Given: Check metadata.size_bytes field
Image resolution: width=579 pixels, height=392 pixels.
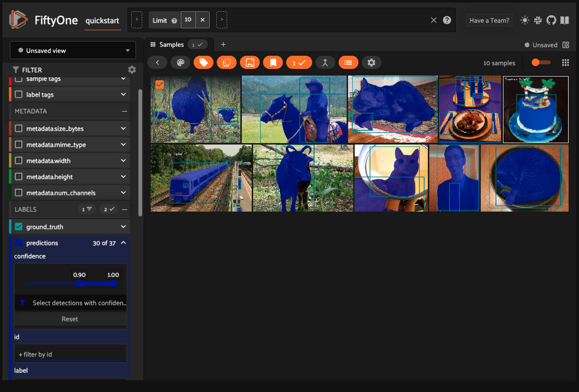Looking at the screenshot, I should point(19,128).
